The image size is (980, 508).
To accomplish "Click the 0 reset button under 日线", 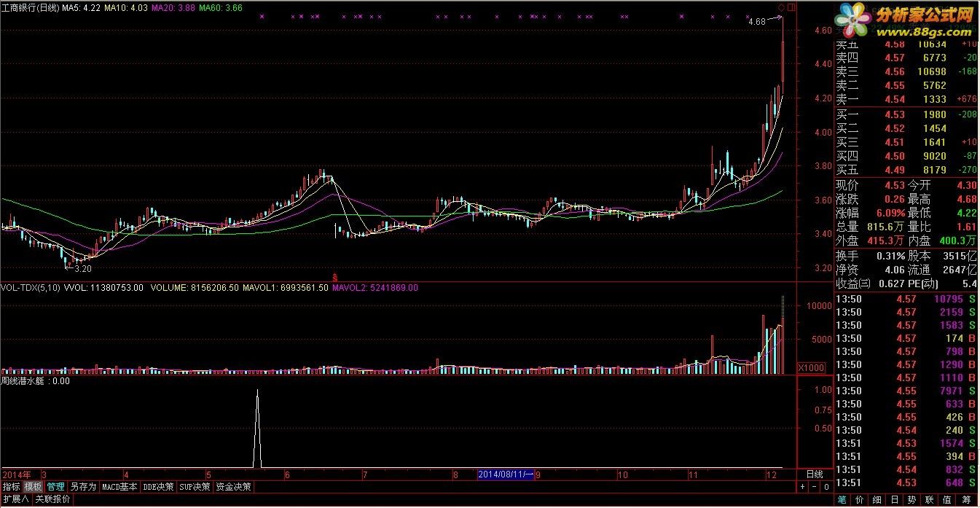I will [826, 486].
